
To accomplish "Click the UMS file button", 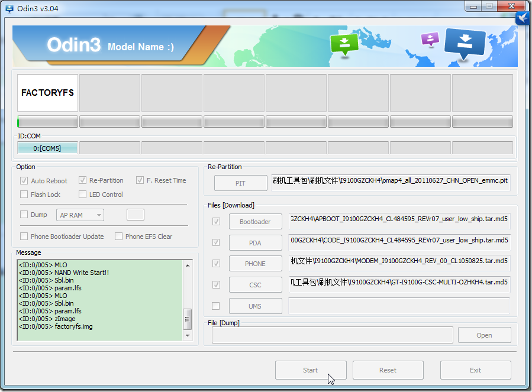I will pos(256,306).
